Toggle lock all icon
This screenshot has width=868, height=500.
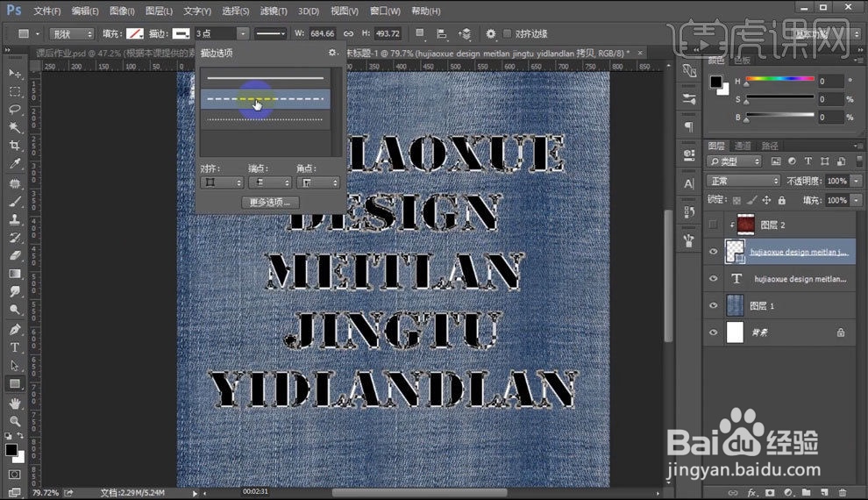782,201
